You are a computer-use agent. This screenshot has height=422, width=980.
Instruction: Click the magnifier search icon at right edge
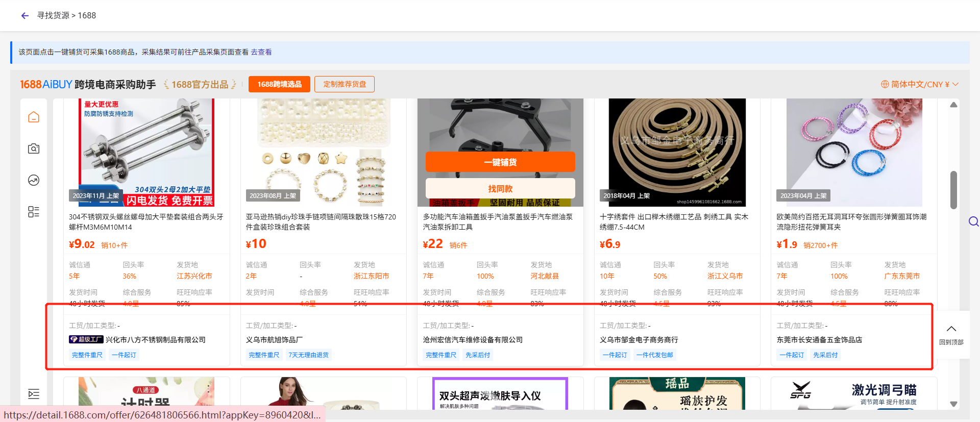point(973,221)
